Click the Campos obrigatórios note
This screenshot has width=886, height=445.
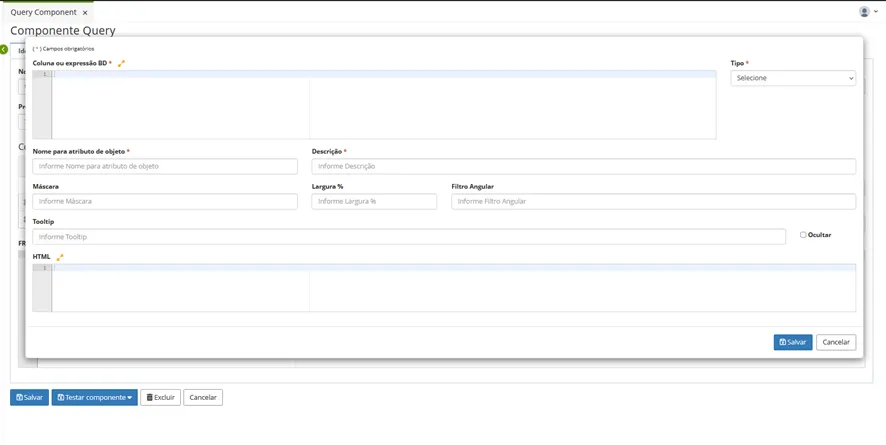click(x=63, y=49)
